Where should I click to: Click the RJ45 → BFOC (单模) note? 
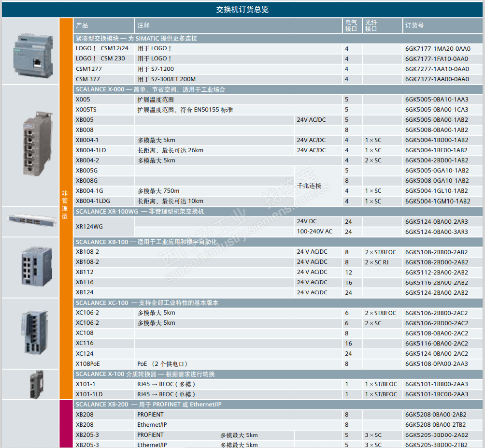[x=166, y=394]
